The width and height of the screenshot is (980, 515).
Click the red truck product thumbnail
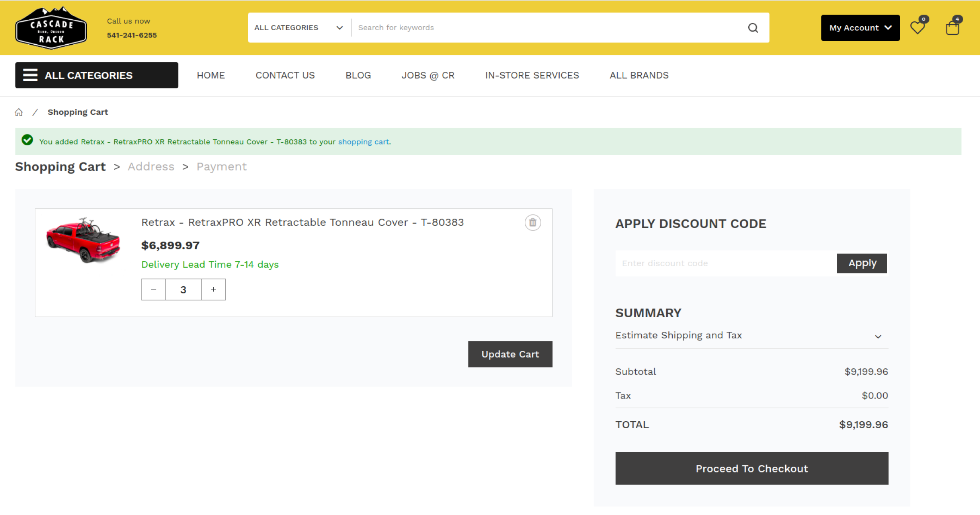coord(83,240)
